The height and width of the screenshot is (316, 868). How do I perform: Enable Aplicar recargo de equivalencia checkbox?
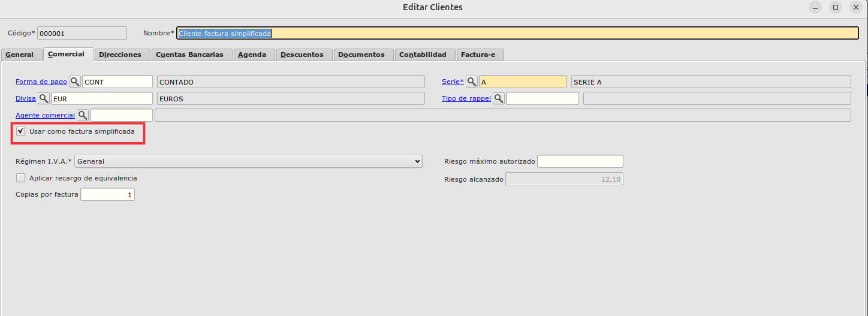pos(21,178)
